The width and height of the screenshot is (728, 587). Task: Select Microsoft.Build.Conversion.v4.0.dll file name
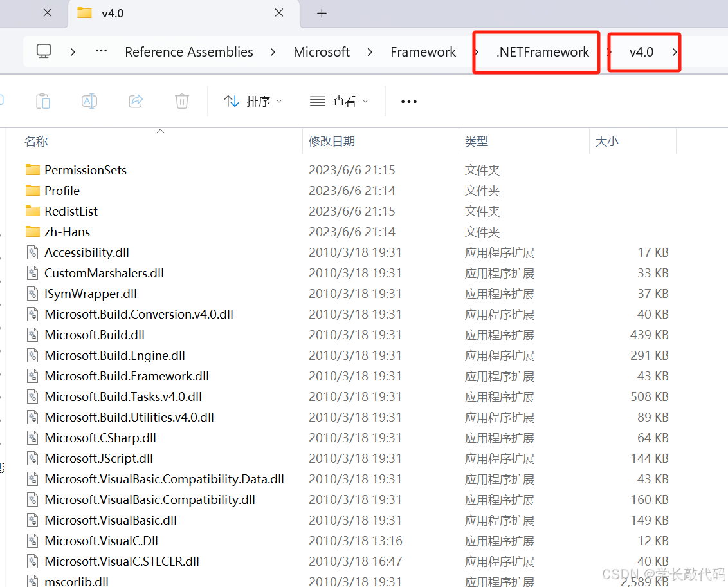[139, 314]
